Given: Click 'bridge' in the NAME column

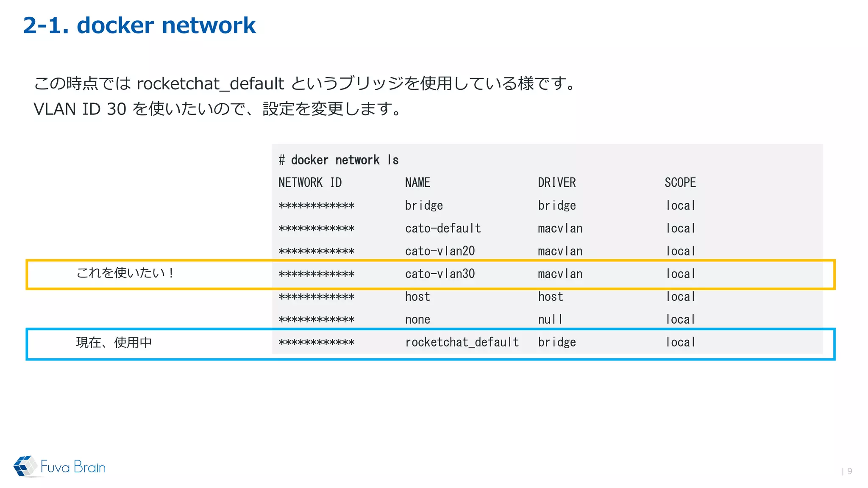Looking at the screenshot, I should click(x=424, y=206).
